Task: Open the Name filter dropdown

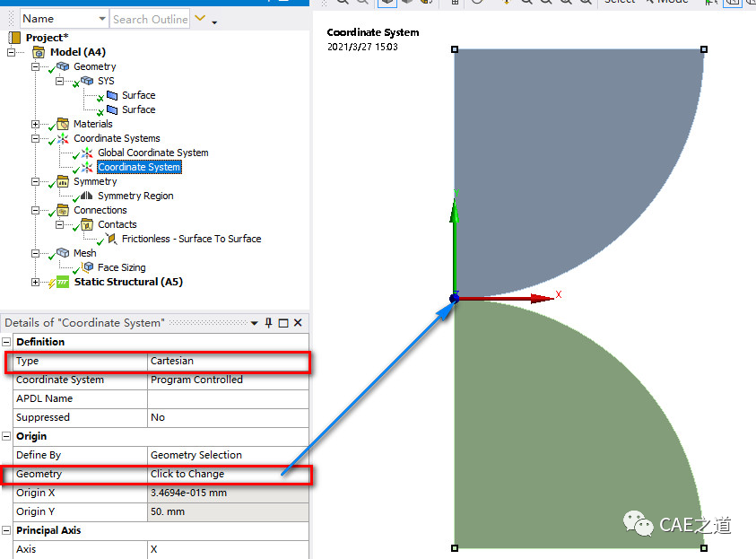Action: 101,18
